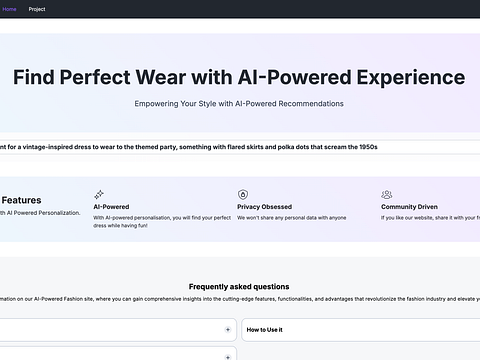Go to the Project page
Viewport: 480px width, 360px height.
(x=37, y=9)
